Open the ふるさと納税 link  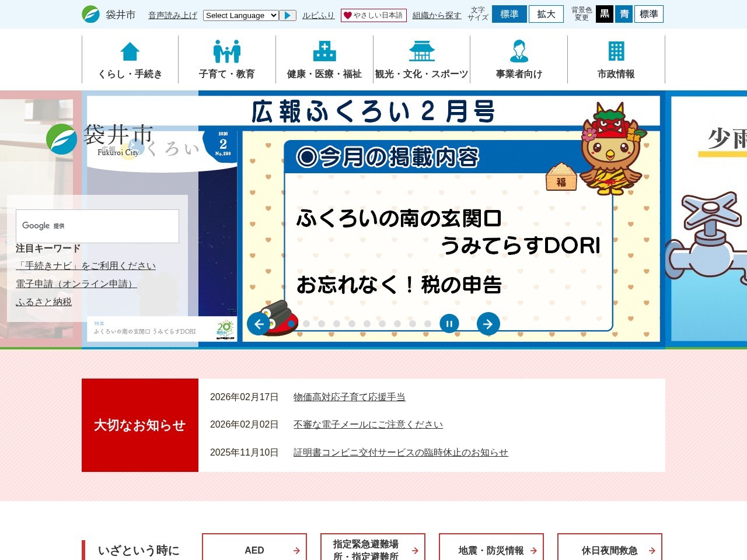click(43, 302)
